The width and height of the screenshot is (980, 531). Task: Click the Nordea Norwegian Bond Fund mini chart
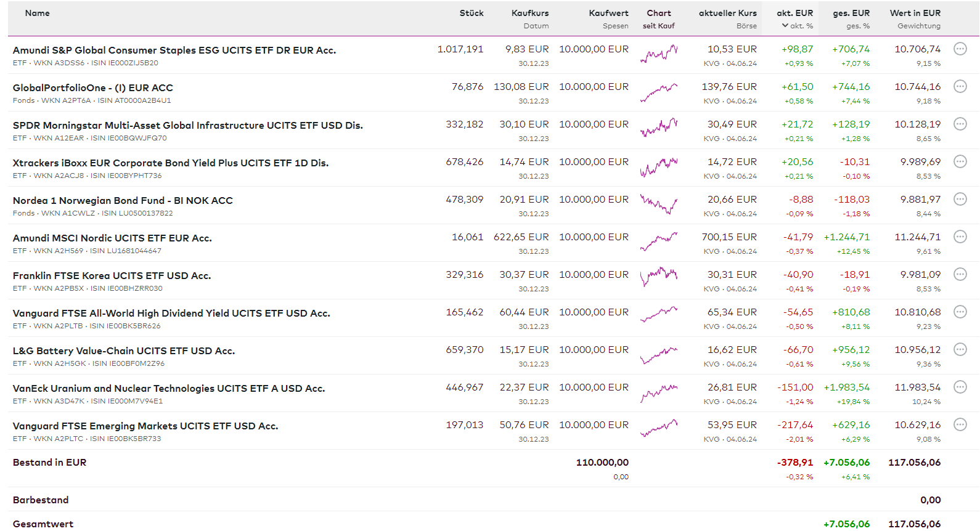coord(658,204)
